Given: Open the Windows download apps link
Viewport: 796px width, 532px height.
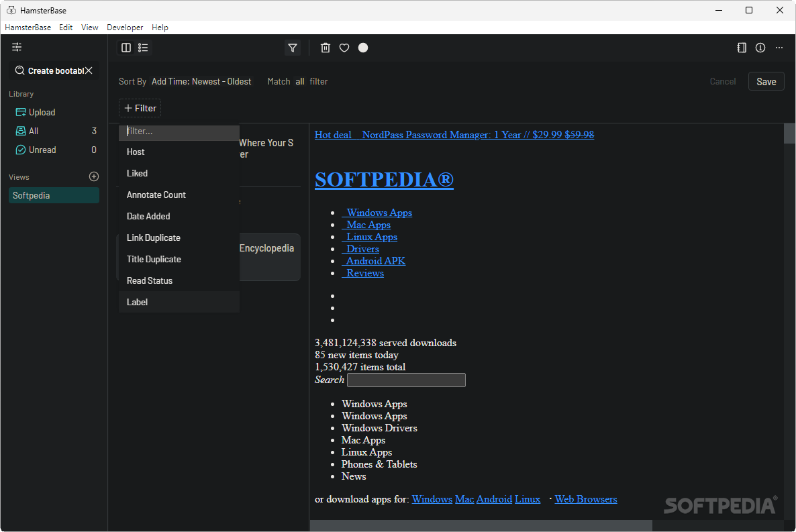Looking at the screenshot, I should click(432, 499).
